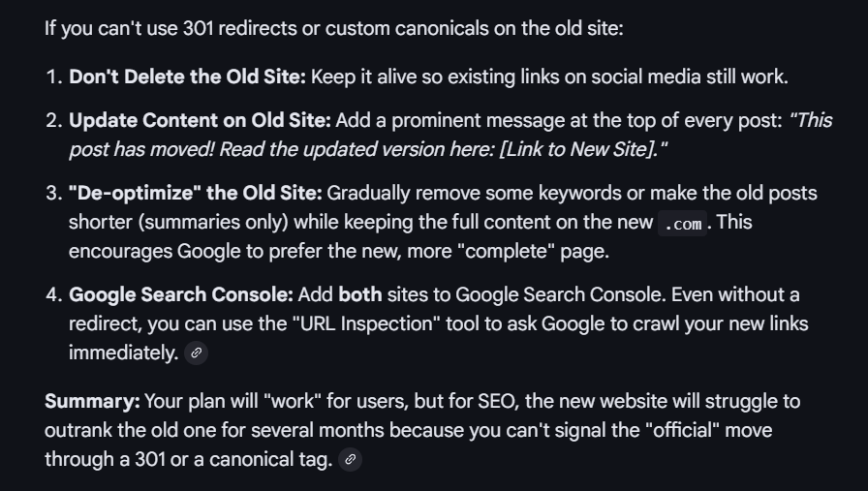868x491 pixels.
Task: Select the "Update Content on Old Site:" heading
Action: [200, 121]
